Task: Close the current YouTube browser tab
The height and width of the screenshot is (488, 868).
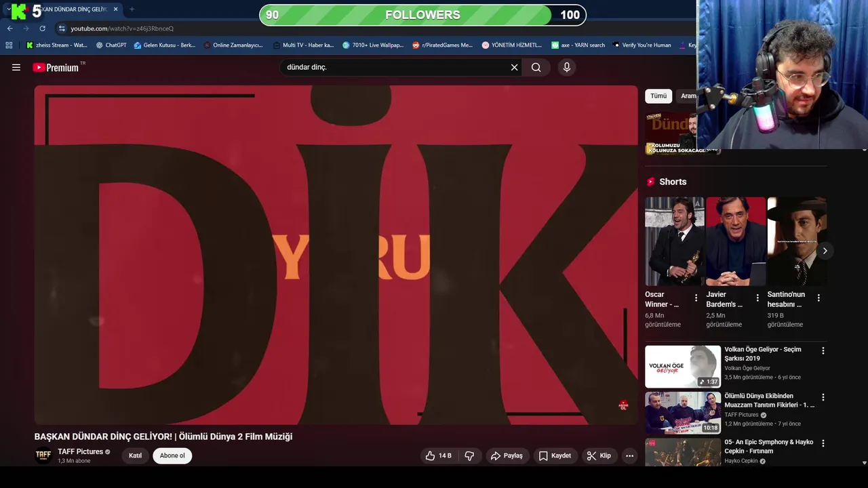Action: [115, 9]
